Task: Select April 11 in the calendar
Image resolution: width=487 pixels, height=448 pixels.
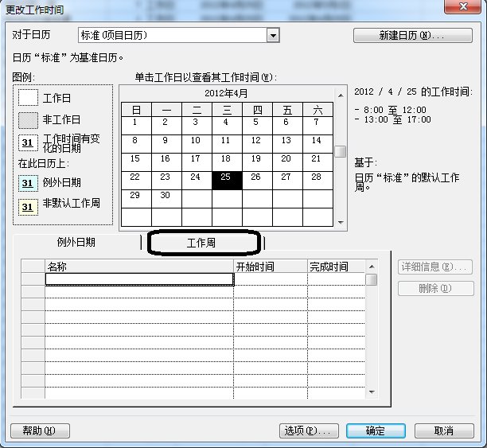Action: [x=227, y=144]
